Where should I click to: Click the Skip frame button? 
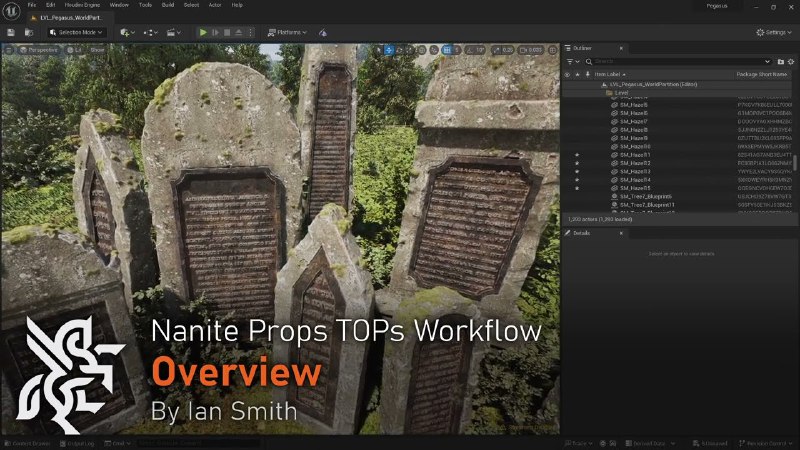click(x=215, y=33)
